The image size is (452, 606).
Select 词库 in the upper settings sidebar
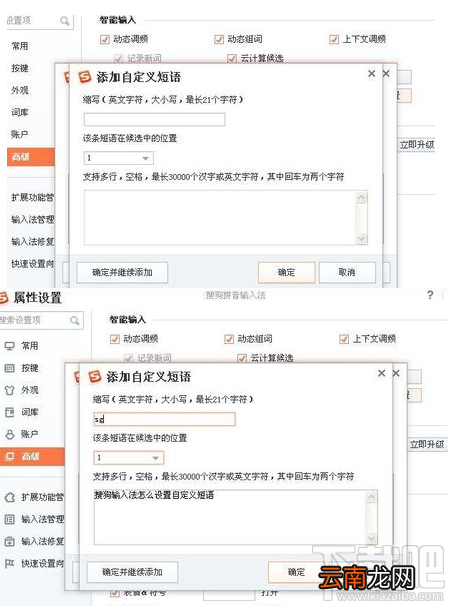pos(20,112)
